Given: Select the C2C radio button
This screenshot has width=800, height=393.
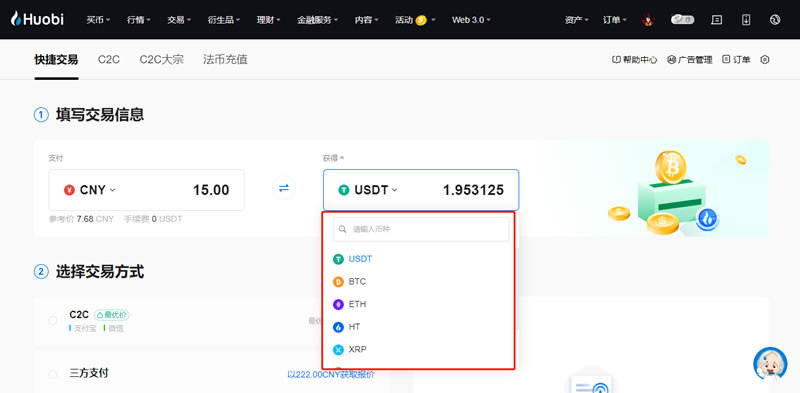Looking at the screenshot, I should coord(53,321).
